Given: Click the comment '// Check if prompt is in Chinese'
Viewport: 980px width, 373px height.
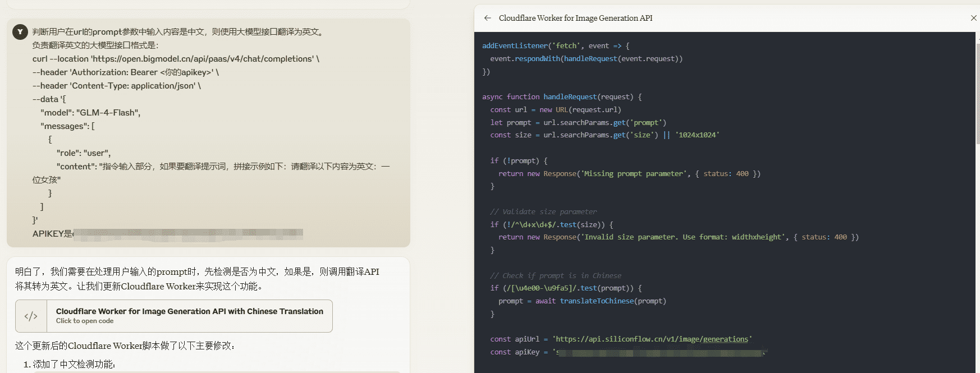Looking at the screenshot, I should 556,275.
